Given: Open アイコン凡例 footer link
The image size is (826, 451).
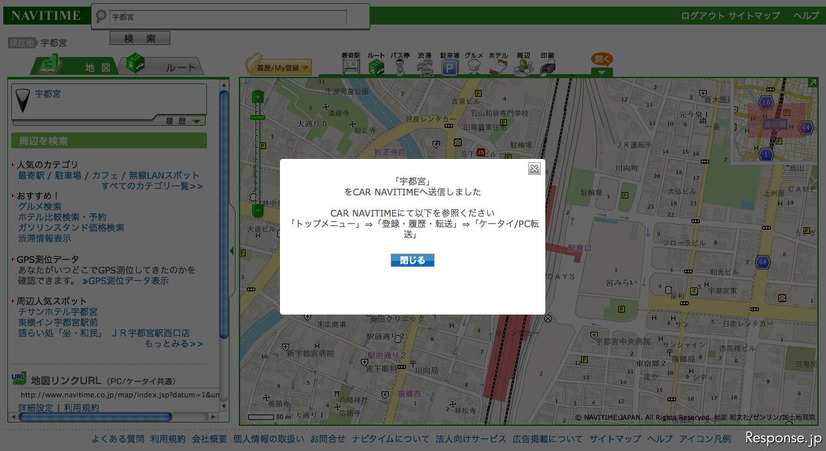Looking at the screenshot, I should (705, 439).
